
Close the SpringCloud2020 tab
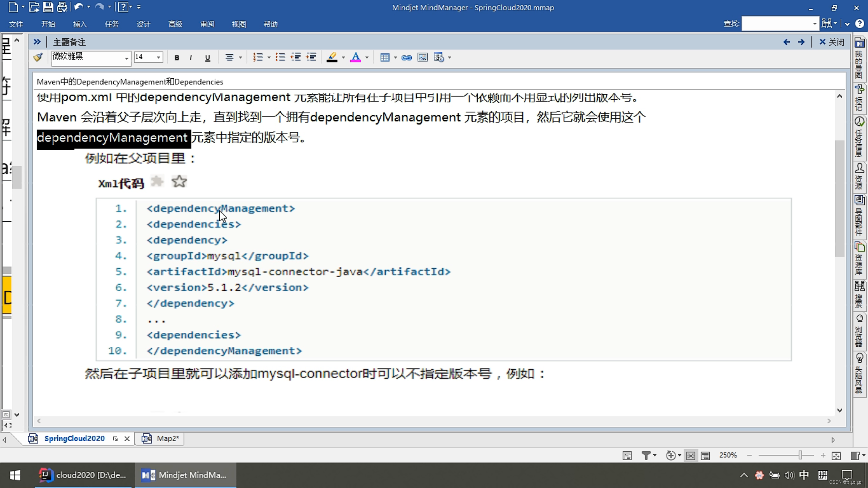click(127, 439)
